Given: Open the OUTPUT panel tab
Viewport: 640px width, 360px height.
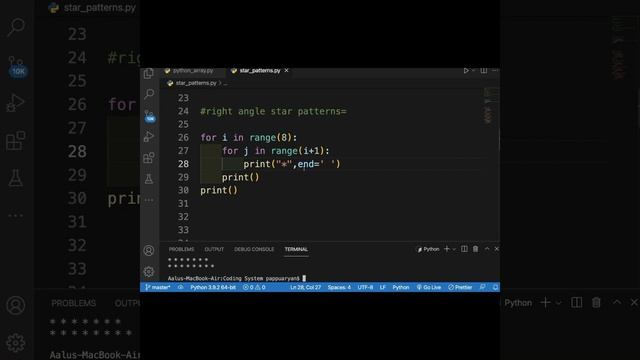Looking at the screenshot, I should (x=214, y=249).
